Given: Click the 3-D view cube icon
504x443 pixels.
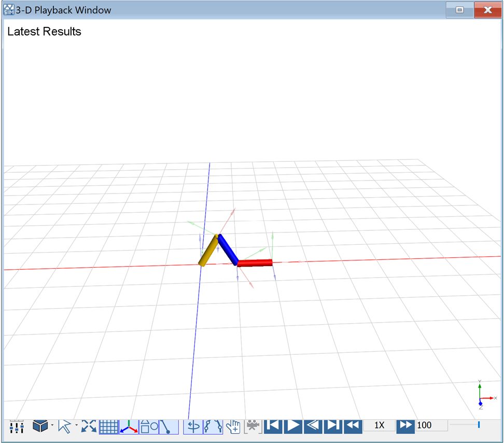Looking at the screenshot, I should [x=40, y=426].
